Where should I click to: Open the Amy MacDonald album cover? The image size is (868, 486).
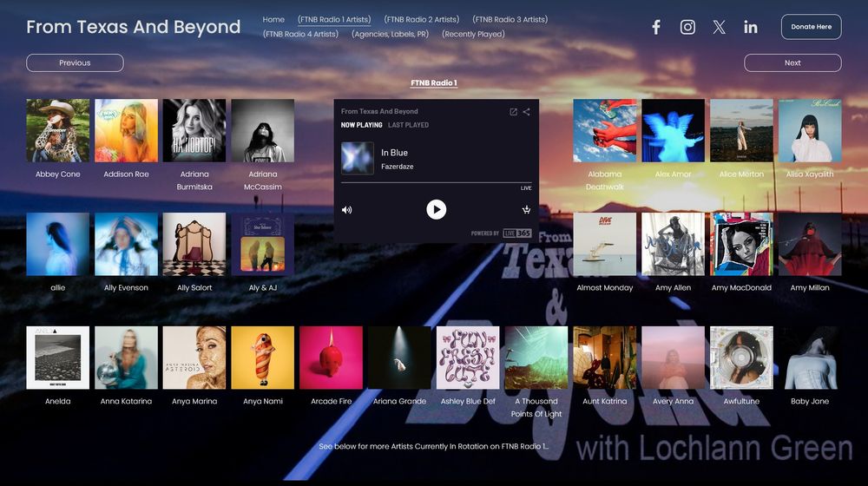pyautogui.click(x=741, y=244)
